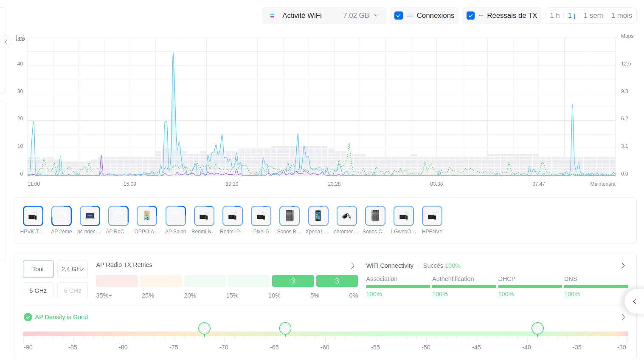Click the camera icon above the chart
Image resolution: width=644 pixels, height=360 pixels.
click(20, 38)
